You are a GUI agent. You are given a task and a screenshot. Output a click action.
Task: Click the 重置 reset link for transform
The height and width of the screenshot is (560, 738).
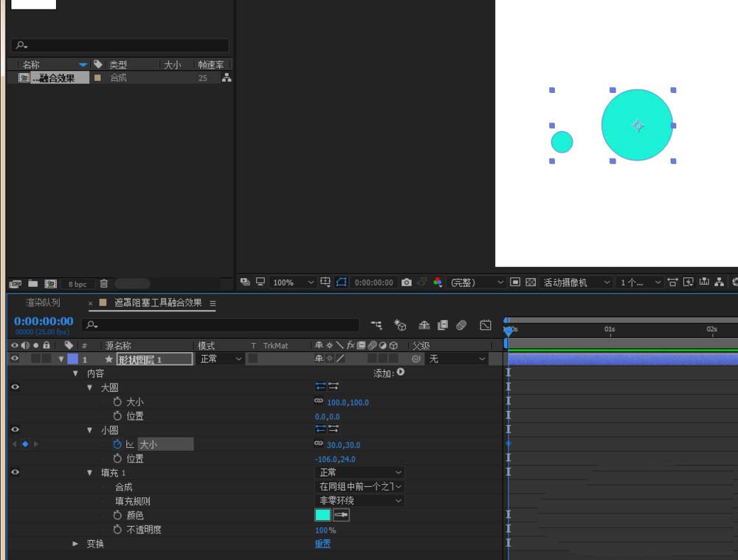323,544
